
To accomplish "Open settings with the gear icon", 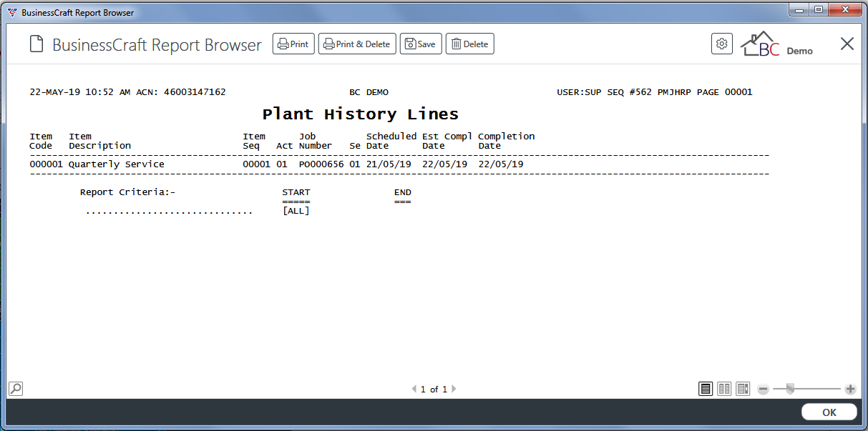I will point(722,44).
